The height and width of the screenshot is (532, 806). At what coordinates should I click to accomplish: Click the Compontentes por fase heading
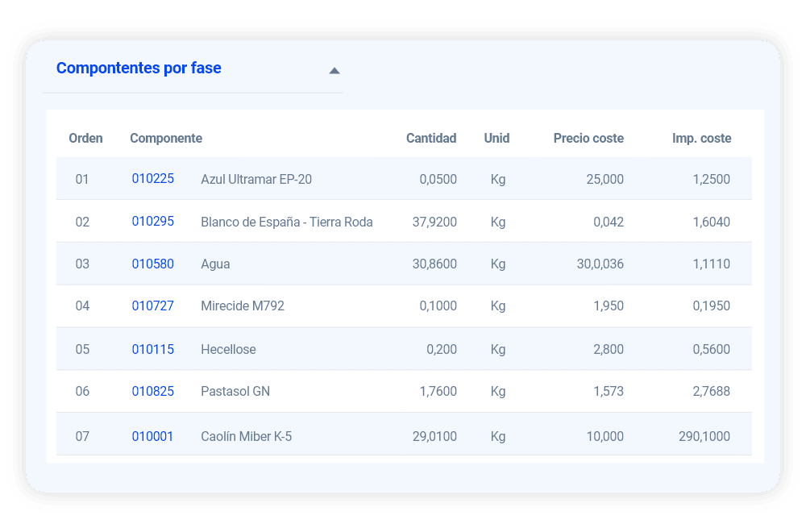[x=139, y=68]
